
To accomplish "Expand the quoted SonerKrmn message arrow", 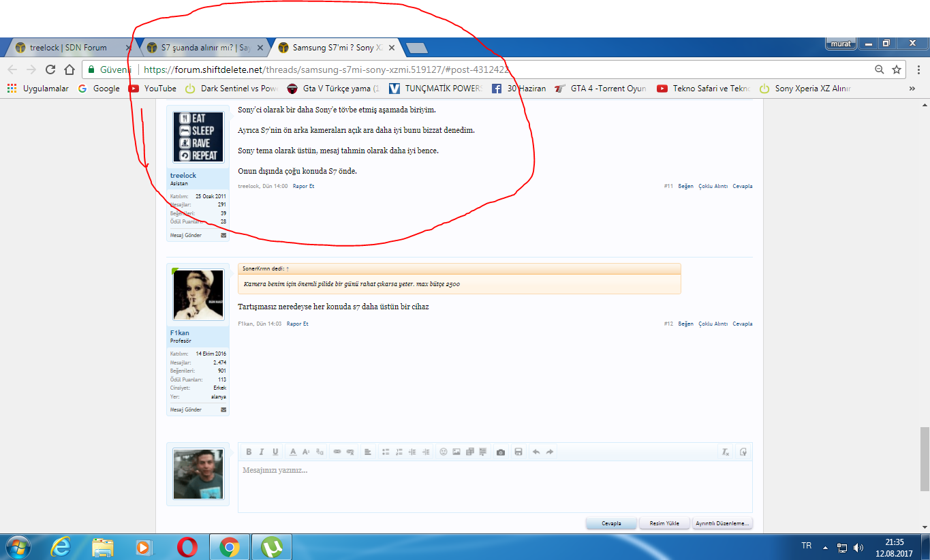I will [288, 268].
